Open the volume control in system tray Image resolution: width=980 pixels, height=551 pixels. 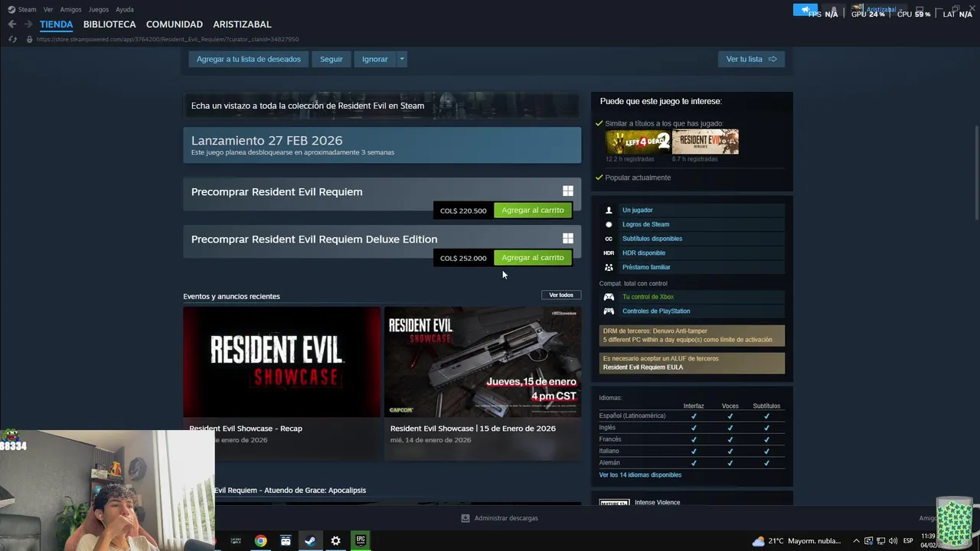click(x=893, y=541)
